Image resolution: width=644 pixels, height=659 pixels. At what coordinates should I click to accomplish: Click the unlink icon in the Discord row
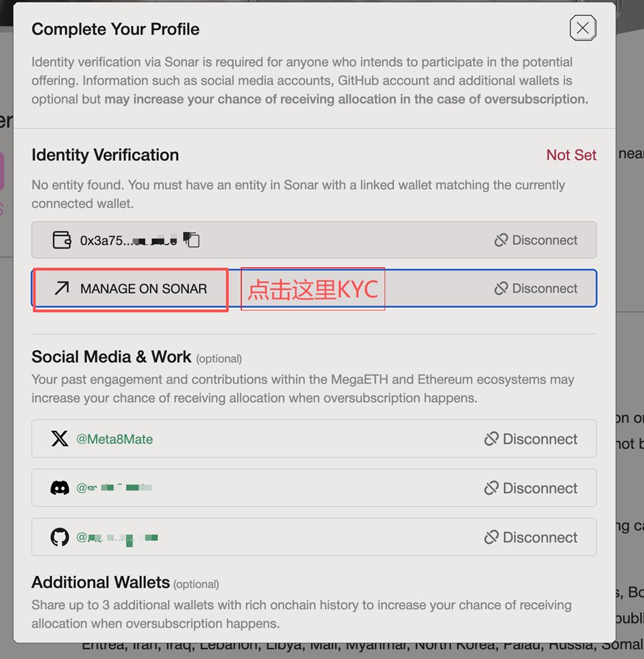click(491, 488)
